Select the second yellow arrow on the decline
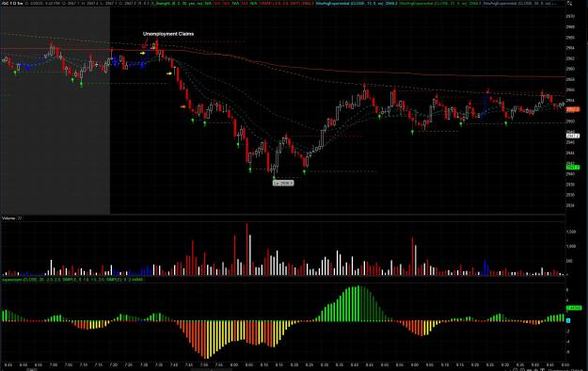This screenshot has height=371, width=588. [169, 73]
